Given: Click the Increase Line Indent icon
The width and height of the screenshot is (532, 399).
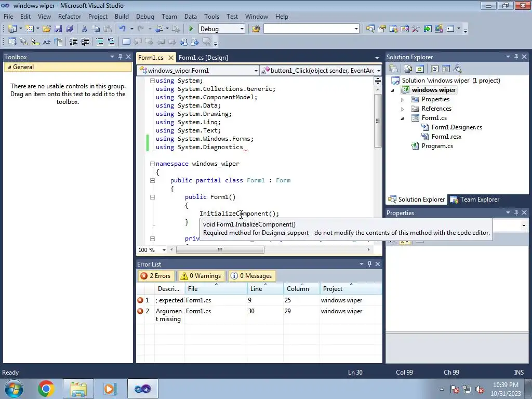Looking at the screenshot, I should 85,42.
